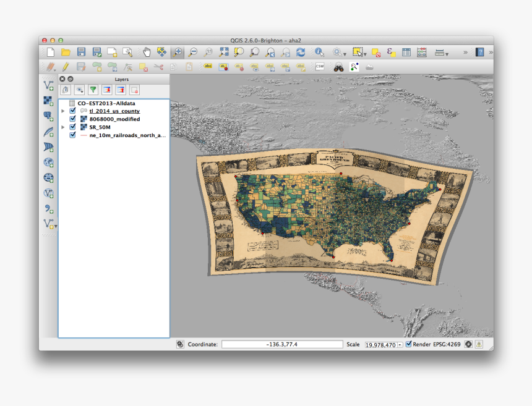Click the field calculator icon
The image size is (532, 406).
point(421,52)
